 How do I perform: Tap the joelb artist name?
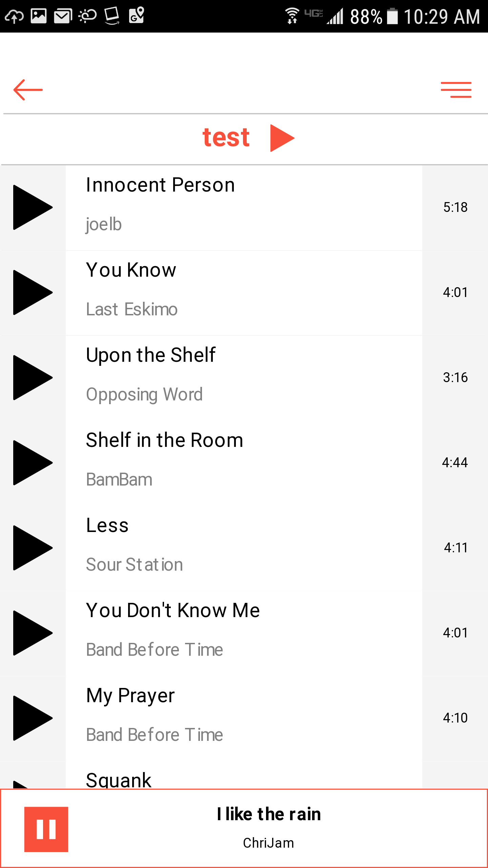tap(104, 224)
